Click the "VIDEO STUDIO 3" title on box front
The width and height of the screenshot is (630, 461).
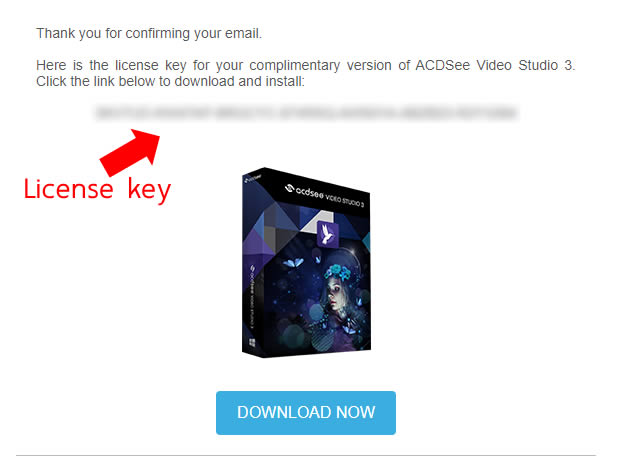[344, 199]
